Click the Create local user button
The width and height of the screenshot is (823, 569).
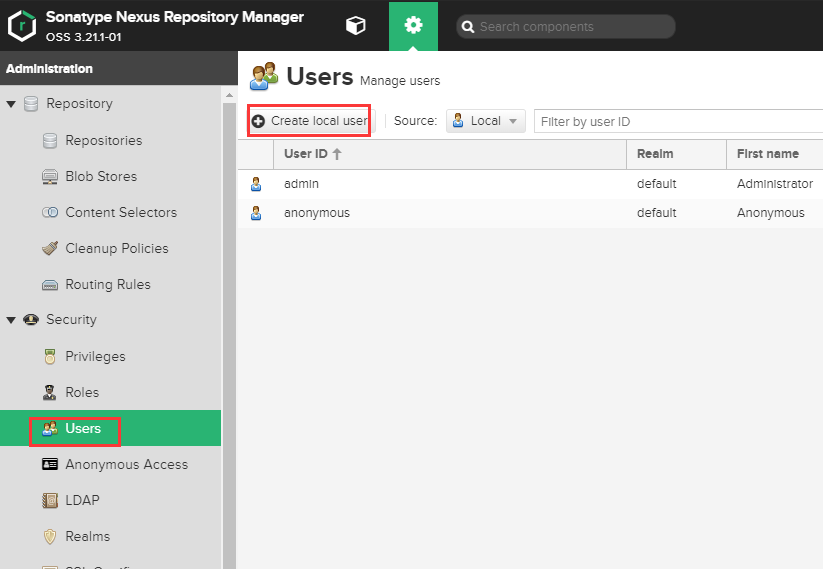tap(311, 121)
